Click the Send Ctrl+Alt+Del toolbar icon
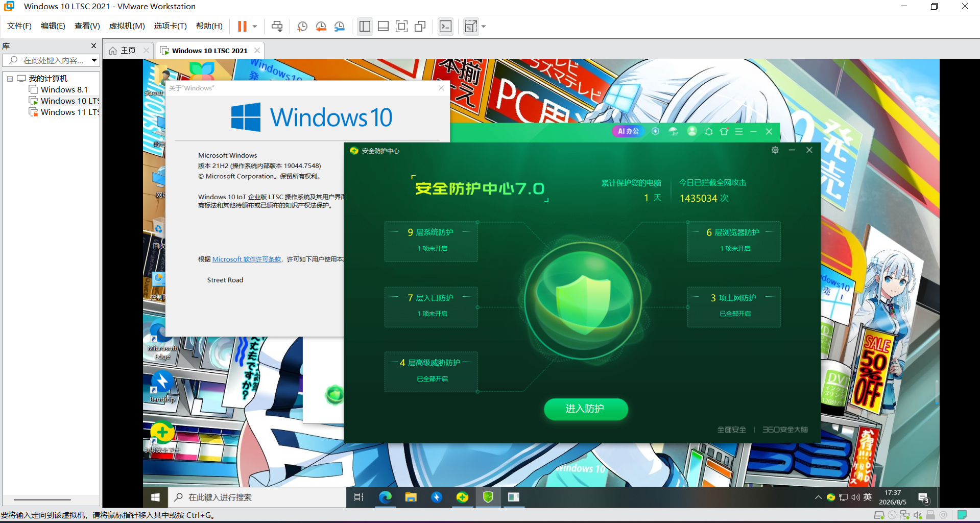 click(277, 26)
